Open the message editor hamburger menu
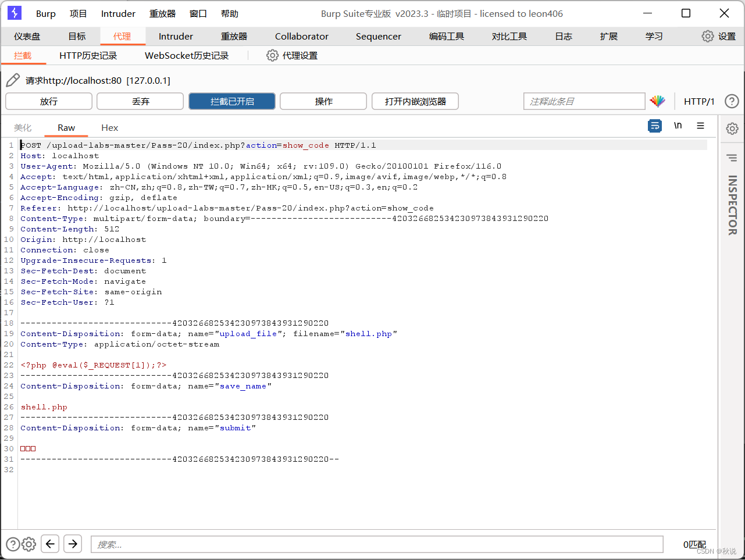The width and height of the screenshot is (745, 560). click(x=700, y=126)
